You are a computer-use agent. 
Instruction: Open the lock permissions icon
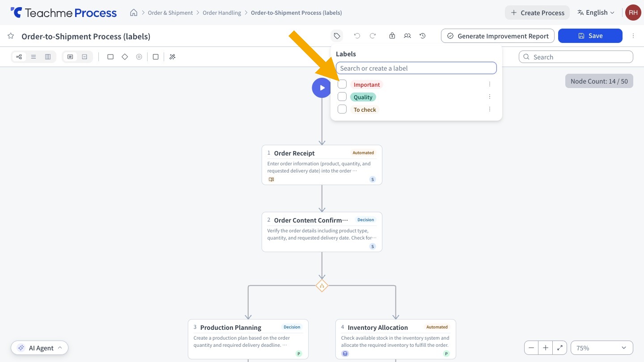pos(392,36)
